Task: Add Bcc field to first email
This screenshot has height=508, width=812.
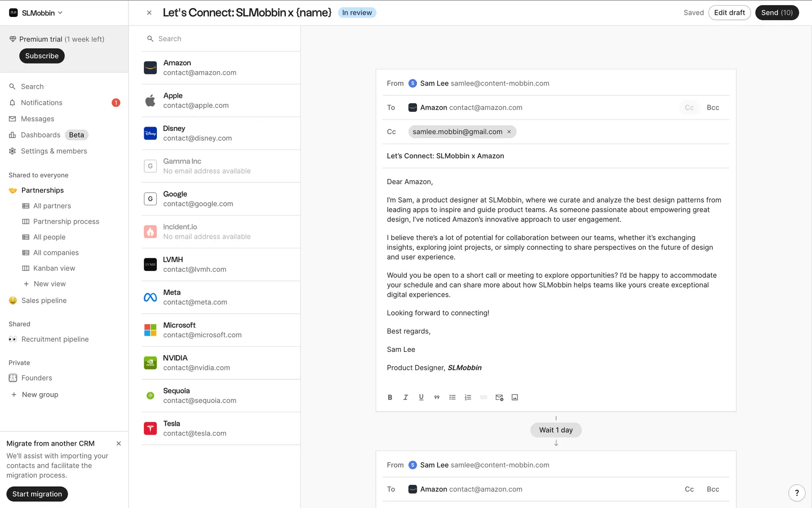Action: point(713,108)
